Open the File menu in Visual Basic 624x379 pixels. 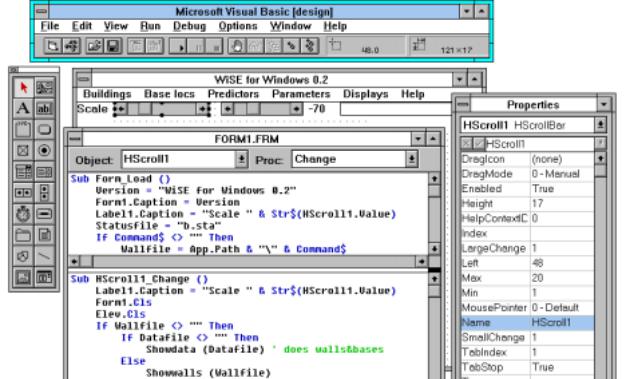point(50,26)
